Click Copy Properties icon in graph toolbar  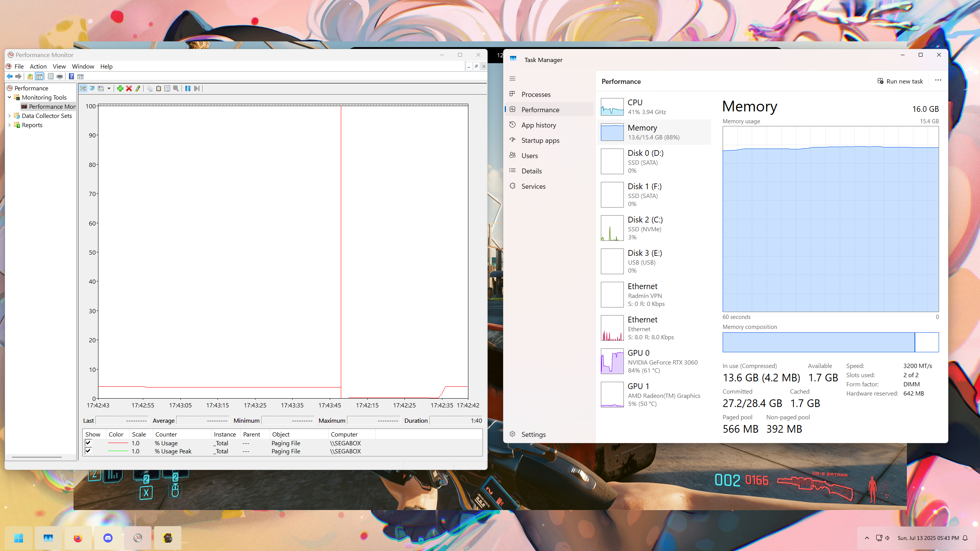tap(150, 88)
